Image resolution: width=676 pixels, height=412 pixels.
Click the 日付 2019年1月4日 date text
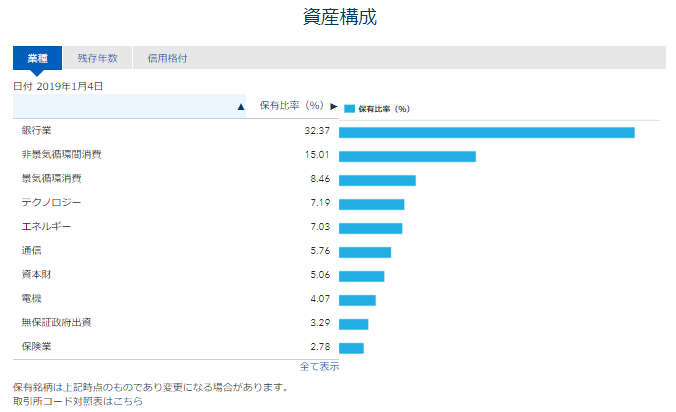point(58,86)
